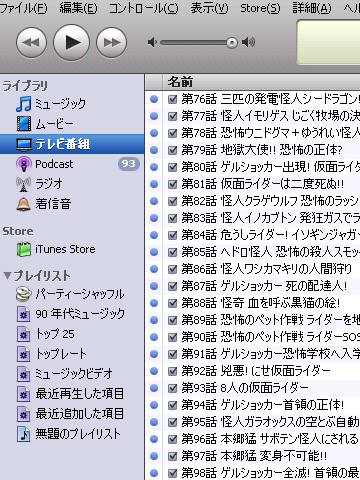Click the low volume speaker icon
The image size is (360, 480).
[x=152, y=42]
